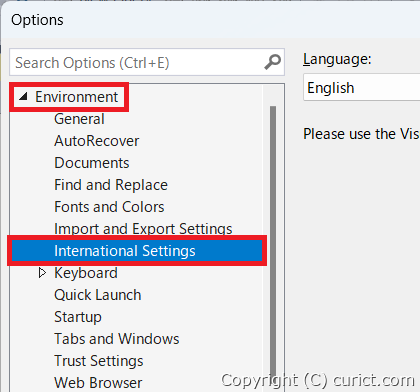Go to Find and Replace settings

click(x=111, y=185)
